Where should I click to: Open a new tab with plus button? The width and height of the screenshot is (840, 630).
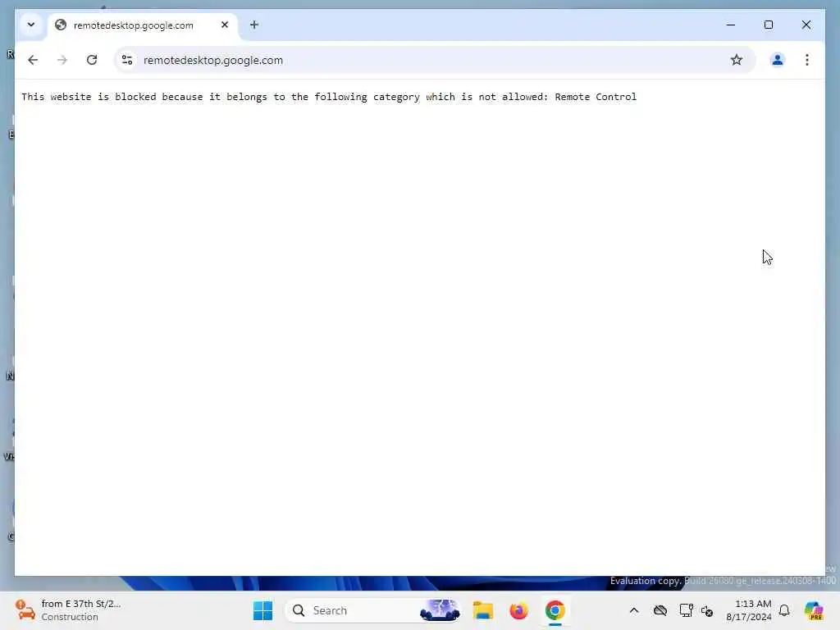point(254,25)
